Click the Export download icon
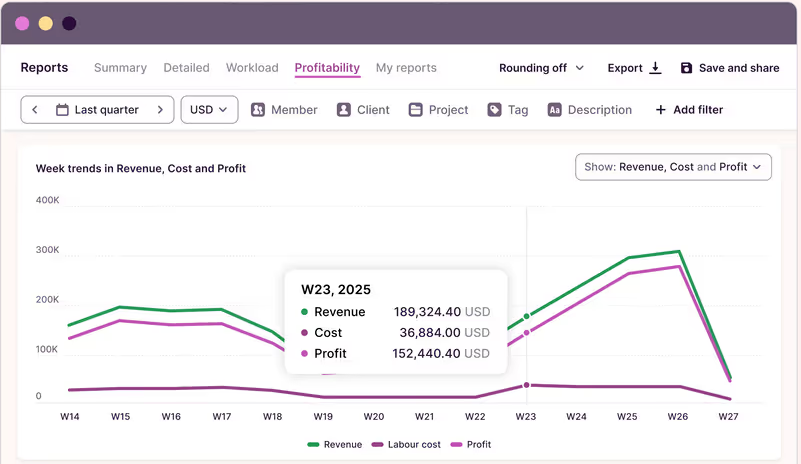Screen dimensions: 801x464 tap(655, 68)
